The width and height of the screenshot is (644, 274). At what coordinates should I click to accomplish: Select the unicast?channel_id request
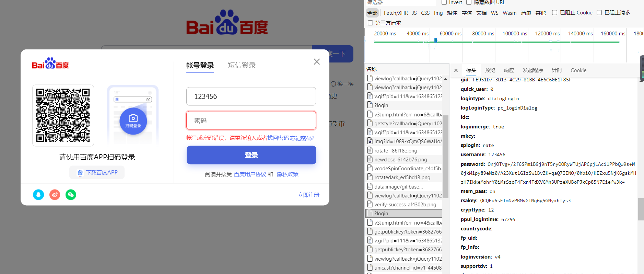[x=404, y=267]
